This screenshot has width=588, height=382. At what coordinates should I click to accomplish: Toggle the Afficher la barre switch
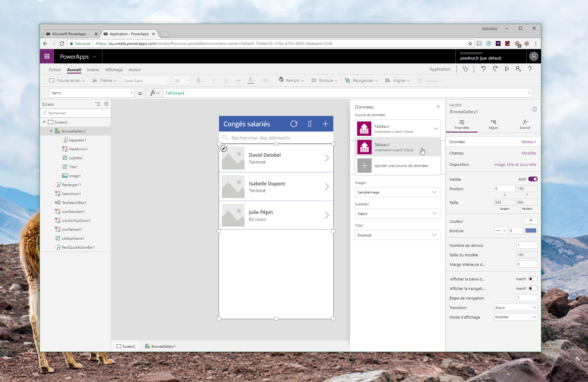[533, 279]
